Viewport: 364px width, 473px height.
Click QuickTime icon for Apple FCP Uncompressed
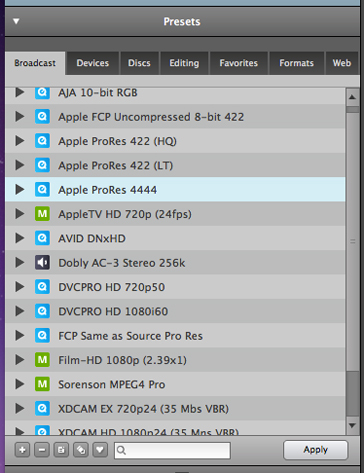[x=42, y=117]
